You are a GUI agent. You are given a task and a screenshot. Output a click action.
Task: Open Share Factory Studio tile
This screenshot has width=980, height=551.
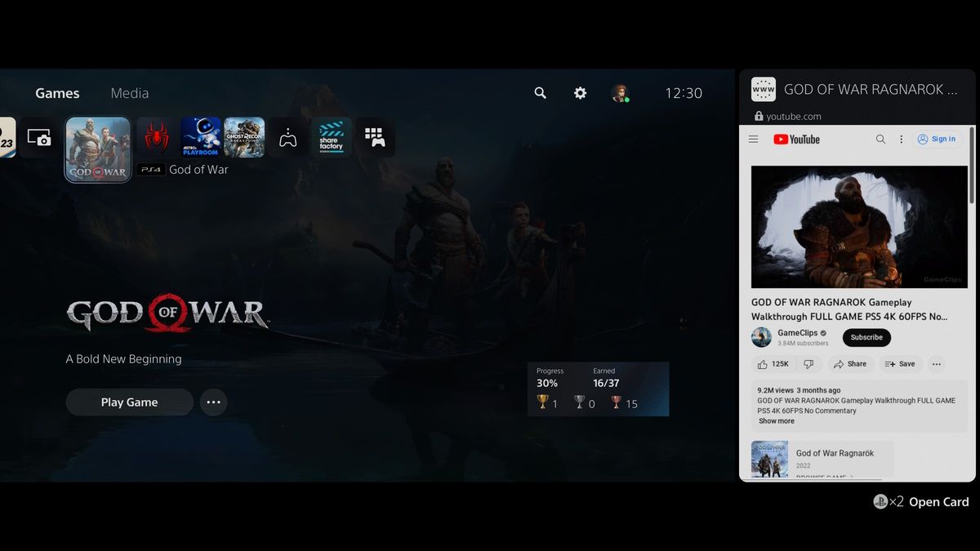click(332, 137)
